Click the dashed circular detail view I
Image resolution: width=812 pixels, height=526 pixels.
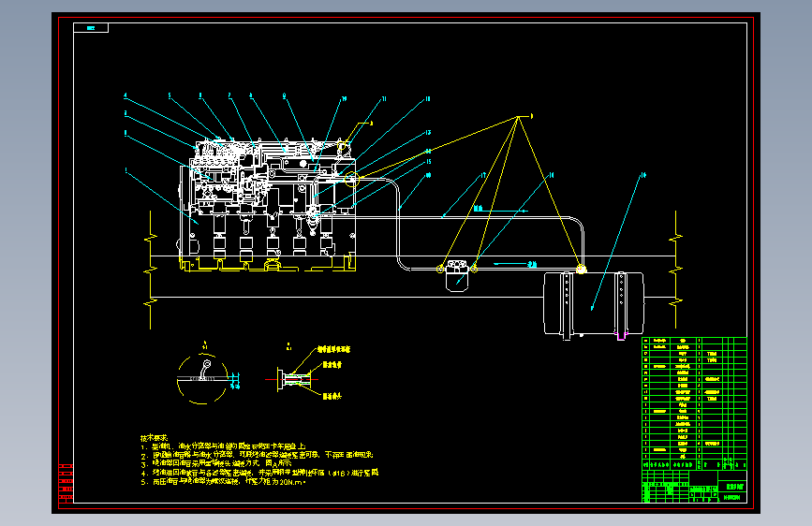click(x=202, y=379)
